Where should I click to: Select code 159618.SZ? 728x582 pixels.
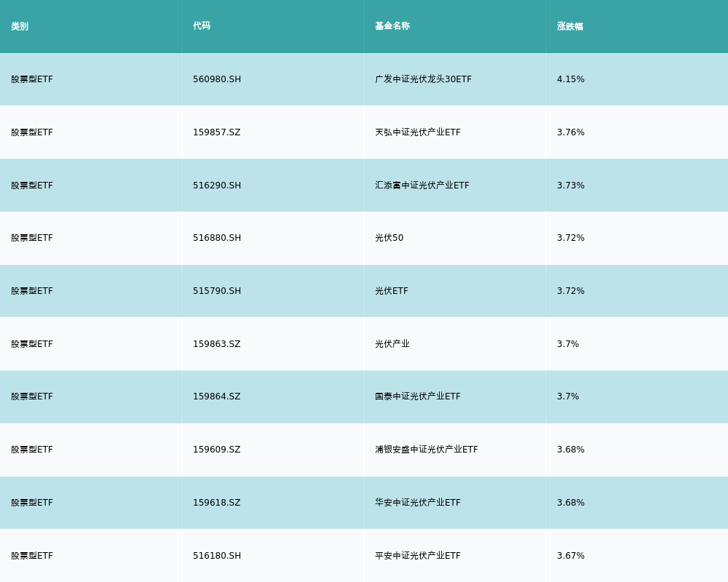point(217,503)
